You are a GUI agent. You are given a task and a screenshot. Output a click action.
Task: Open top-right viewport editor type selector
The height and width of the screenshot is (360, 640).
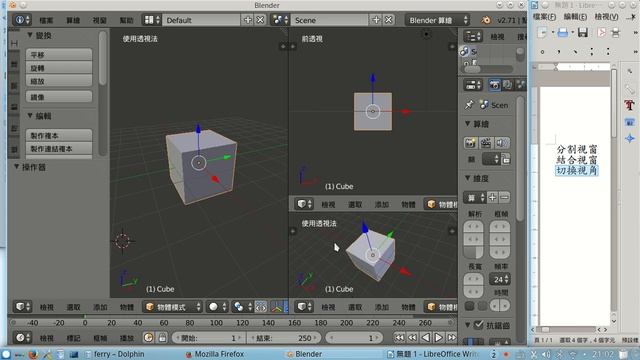point(304,204)
